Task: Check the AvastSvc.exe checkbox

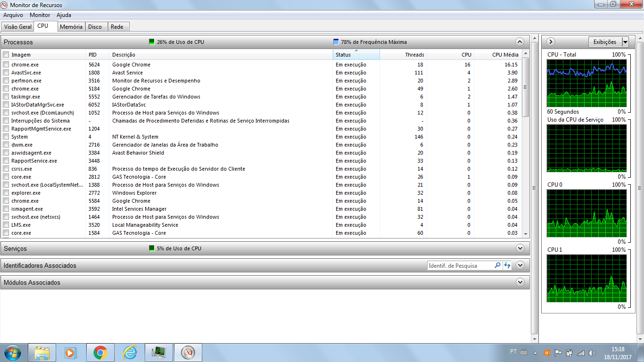Action: coord(6,73)
